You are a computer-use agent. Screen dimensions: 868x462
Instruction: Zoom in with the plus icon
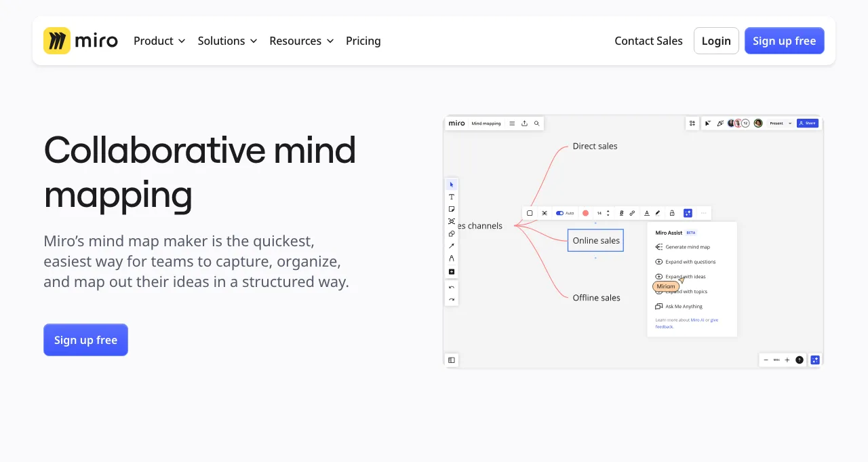pyautogui.click(x=787, y=360)
